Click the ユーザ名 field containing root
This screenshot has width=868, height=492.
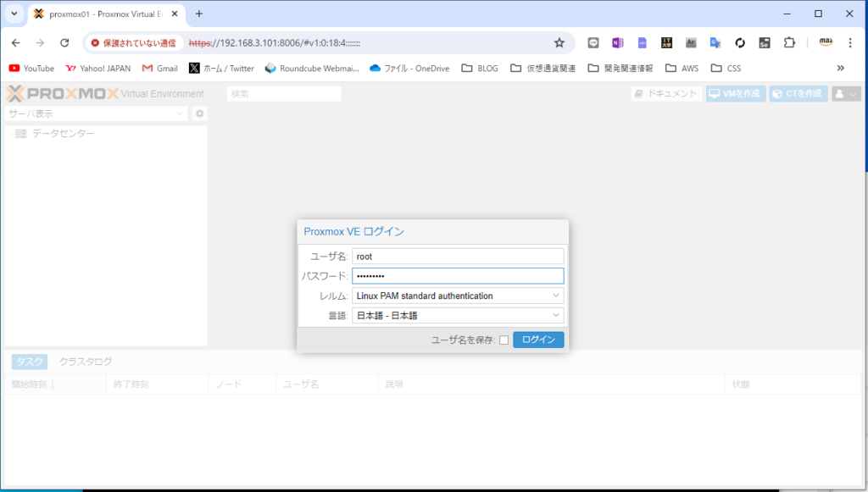pos(458,256)
